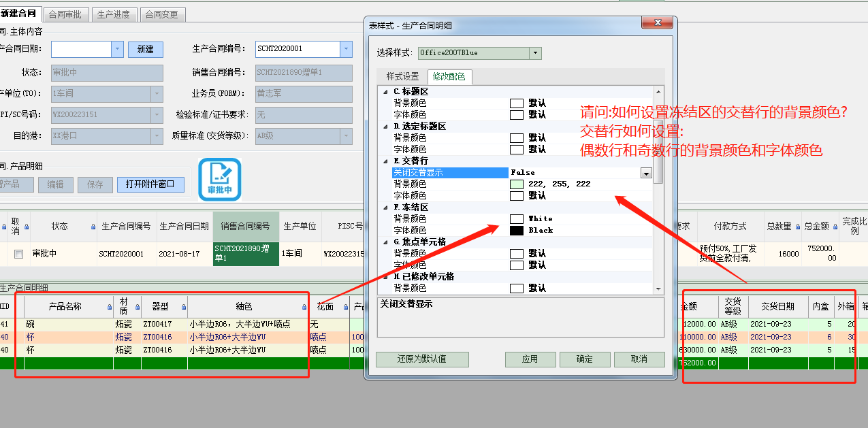
Task: Tick the 取消 checkbox in contract row
Action: pos(19,254)
